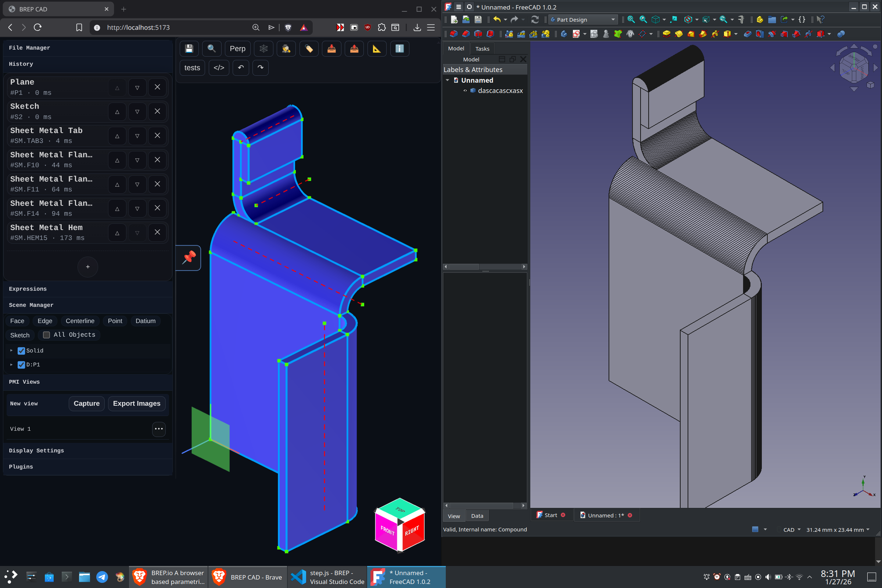Click the save floppy disk icon in BREP CAD
The width and height of the screenshot is (882, 588).
coord(189,49)
